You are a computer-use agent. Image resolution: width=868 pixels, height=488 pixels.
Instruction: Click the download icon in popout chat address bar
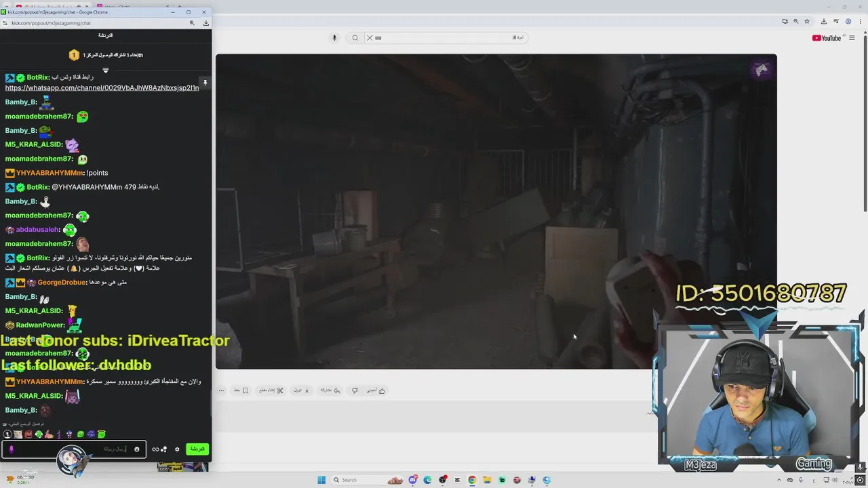click(x=205, y=23)
